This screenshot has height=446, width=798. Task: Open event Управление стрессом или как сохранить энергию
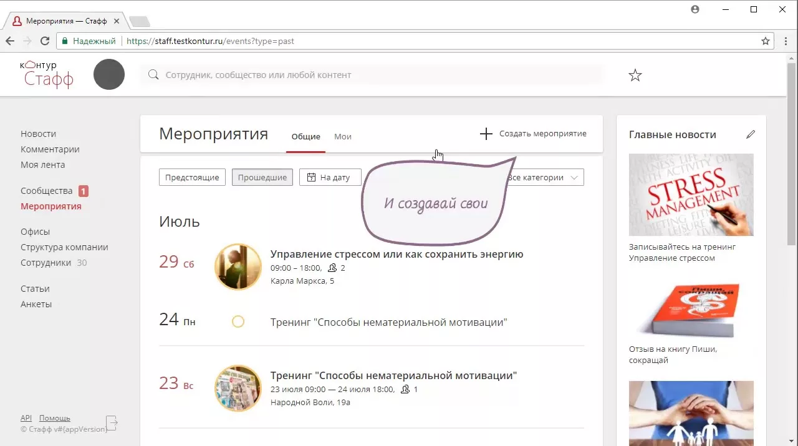(396, 254)
